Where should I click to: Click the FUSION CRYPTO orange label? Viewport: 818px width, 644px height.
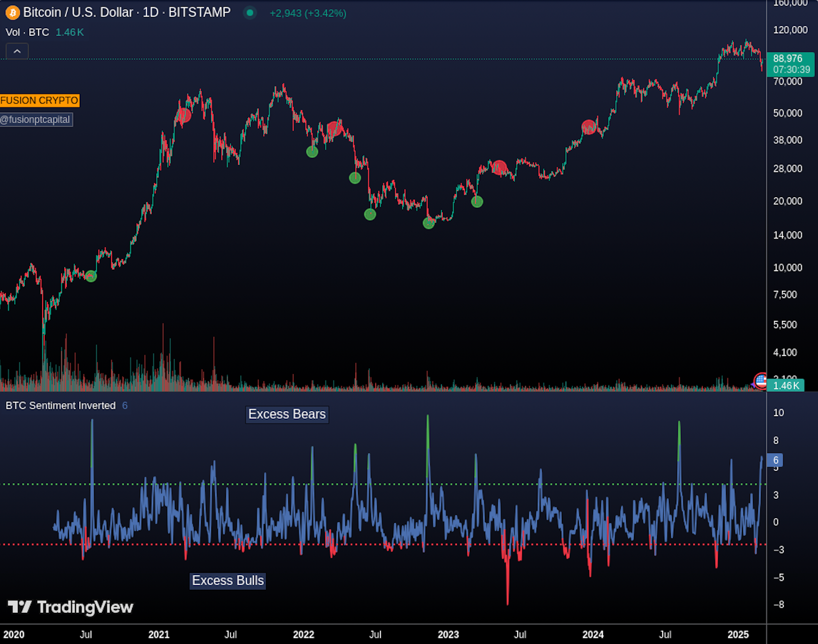(40, 100)
